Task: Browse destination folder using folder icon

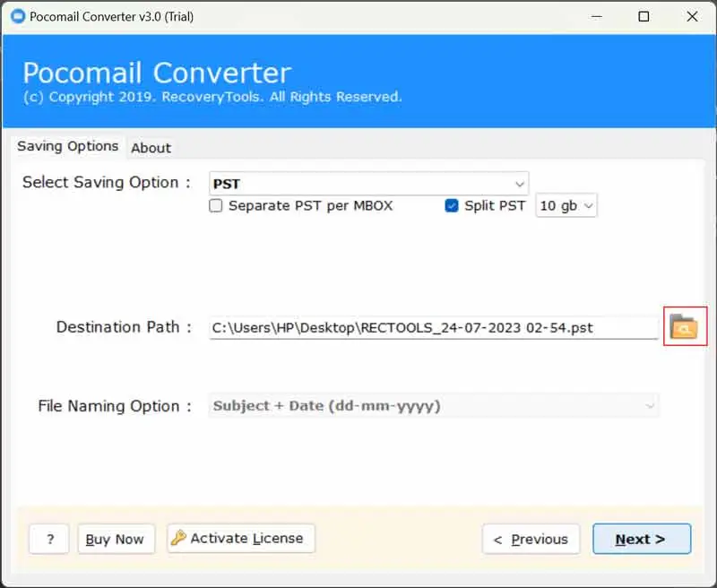Action: pyautogui.click(x=685, y=326)
